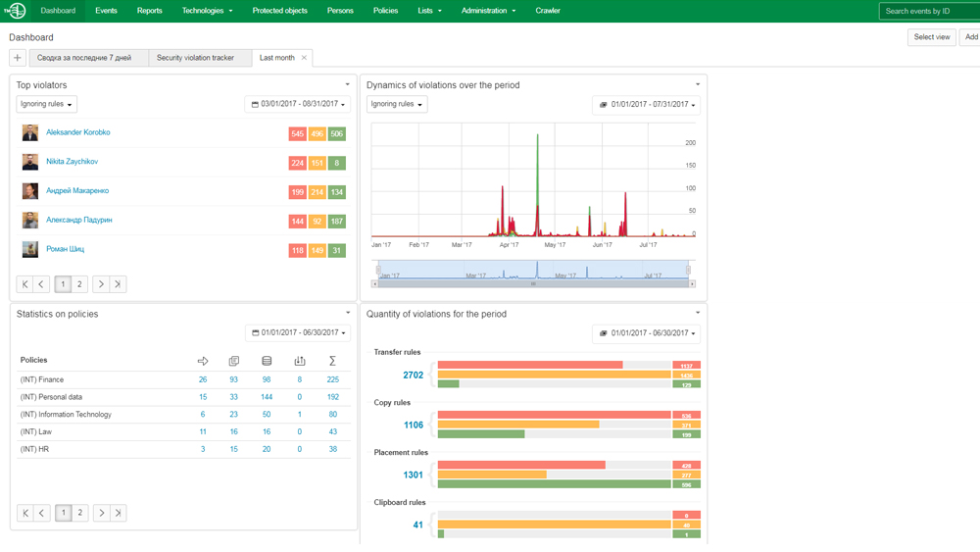980x552 pixels.
Task: Go to first page in Top violators
Action: point(25,284)
